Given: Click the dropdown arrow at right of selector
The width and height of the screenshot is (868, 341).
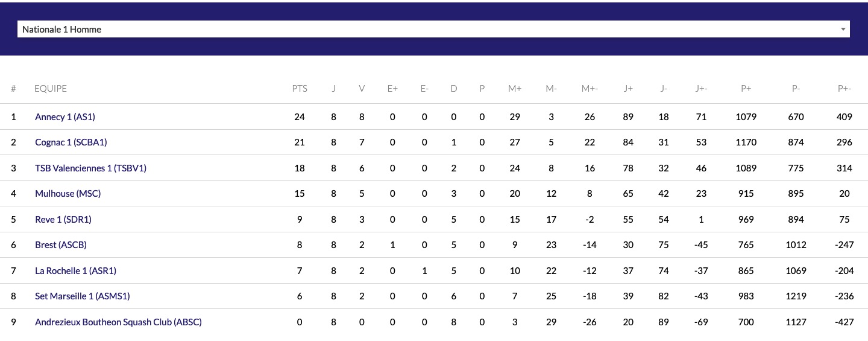Looking at the screenshot, I should (843, 29).
